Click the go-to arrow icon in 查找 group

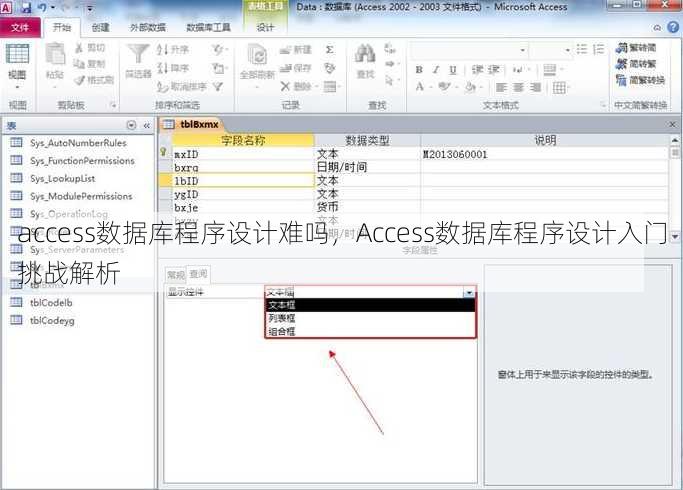click(x=389, y=64)
